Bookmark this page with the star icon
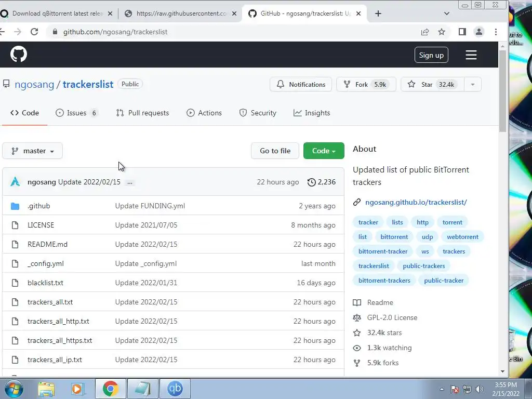 tap(442, 32)
